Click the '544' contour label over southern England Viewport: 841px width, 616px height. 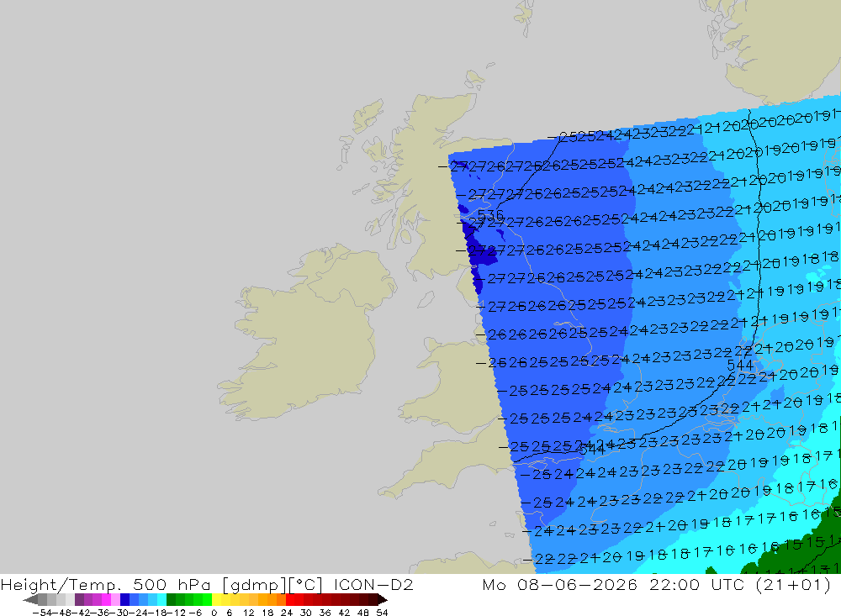tap(592, 450)
